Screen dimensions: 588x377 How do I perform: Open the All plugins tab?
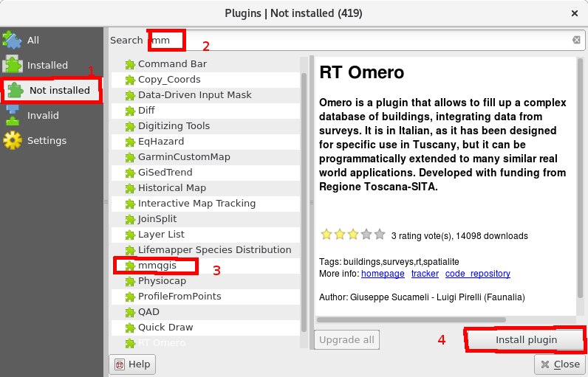pyautogui.click(x=52, y=40)
